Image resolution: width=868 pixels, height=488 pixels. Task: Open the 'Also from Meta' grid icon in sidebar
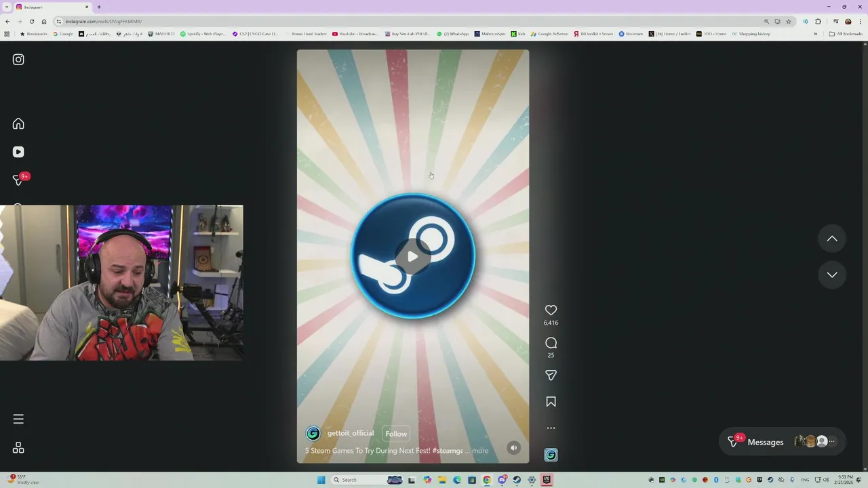click(x=18, y=448)
